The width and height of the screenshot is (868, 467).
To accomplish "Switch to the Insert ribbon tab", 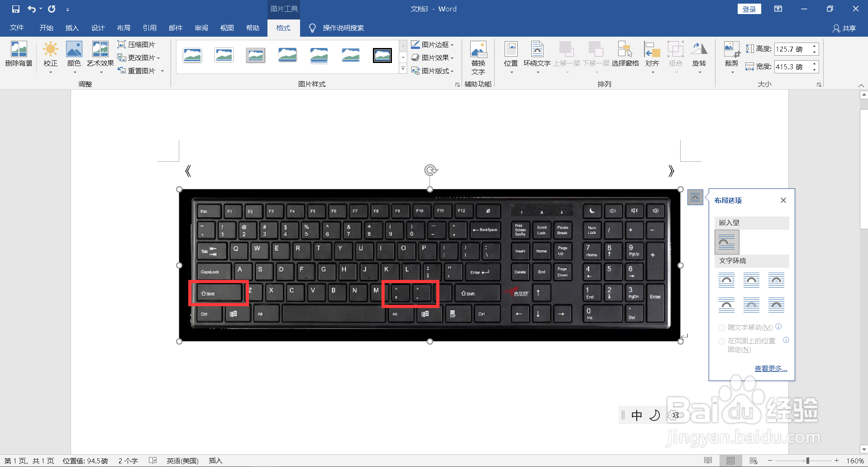I will pyautogui.click(x=72, y=28).
